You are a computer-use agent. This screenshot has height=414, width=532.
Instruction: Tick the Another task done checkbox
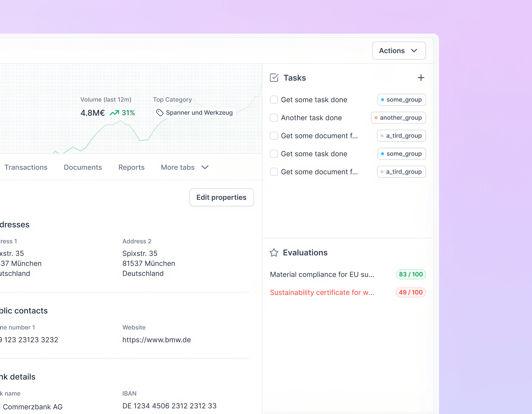pyautogui.click(x=274, y=118)
